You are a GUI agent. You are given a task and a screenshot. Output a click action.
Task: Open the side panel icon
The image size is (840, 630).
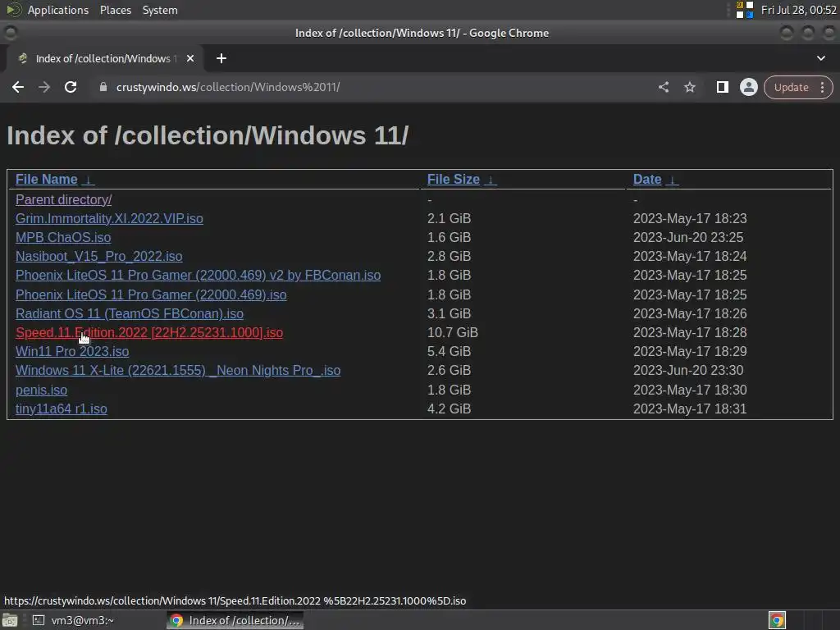722,87
